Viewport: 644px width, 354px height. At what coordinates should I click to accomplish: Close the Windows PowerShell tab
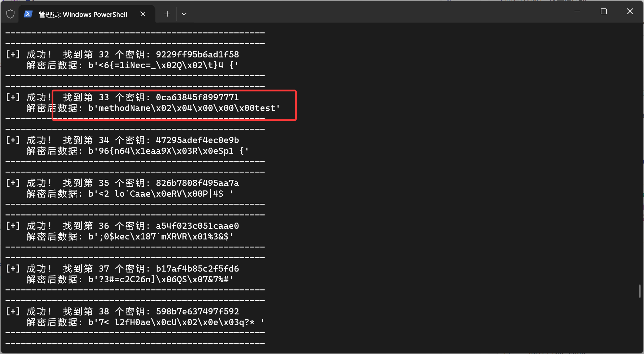(143, 14)
